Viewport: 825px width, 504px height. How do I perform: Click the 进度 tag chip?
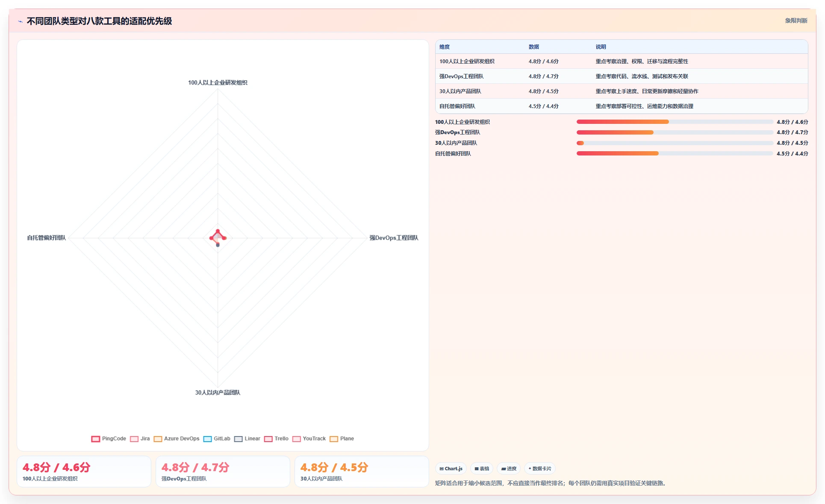coord(509,469)
